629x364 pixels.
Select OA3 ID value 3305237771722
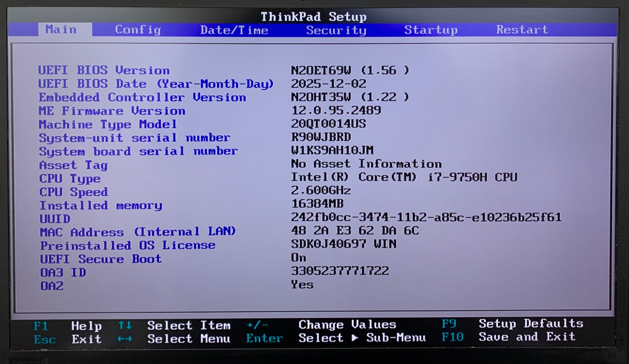click(x=340, y=271)
